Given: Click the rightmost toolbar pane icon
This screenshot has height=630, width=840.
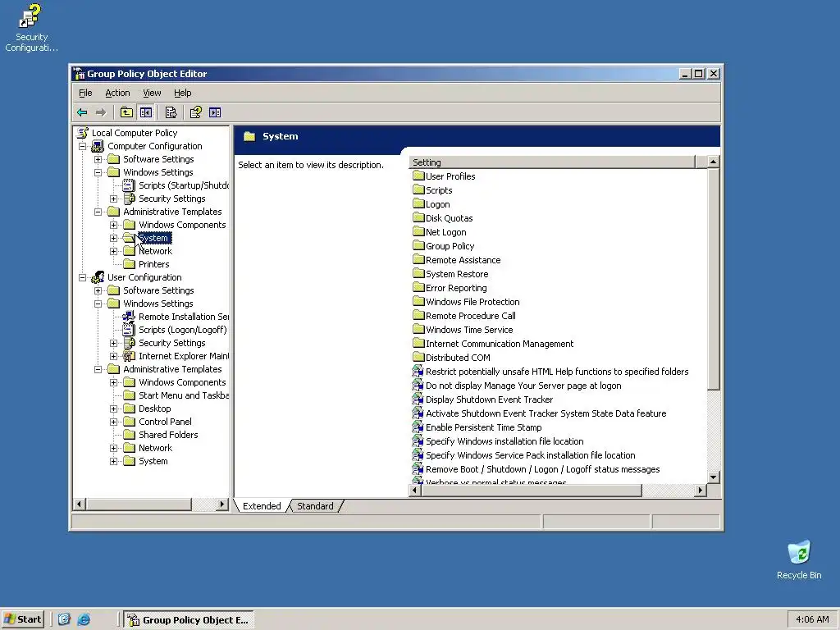Looking at the screenshot, I should coord(215,112).
